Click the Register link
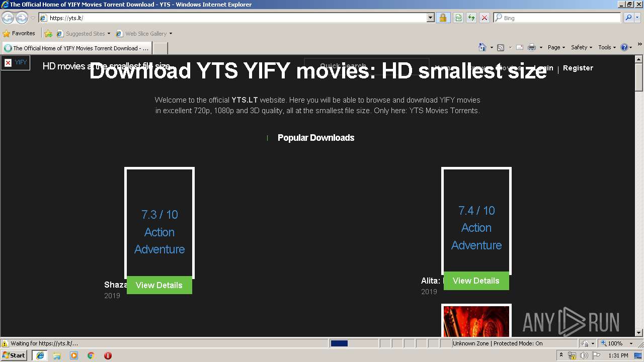Viewport: 644px width, 362px height. point(578,68)
